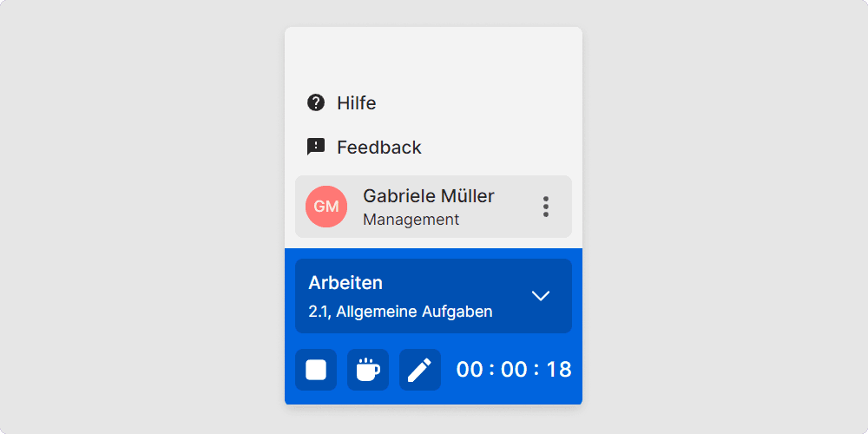The image size is (868, 434).
Task: Stop the running time tracker
Action: coord(316,369)
